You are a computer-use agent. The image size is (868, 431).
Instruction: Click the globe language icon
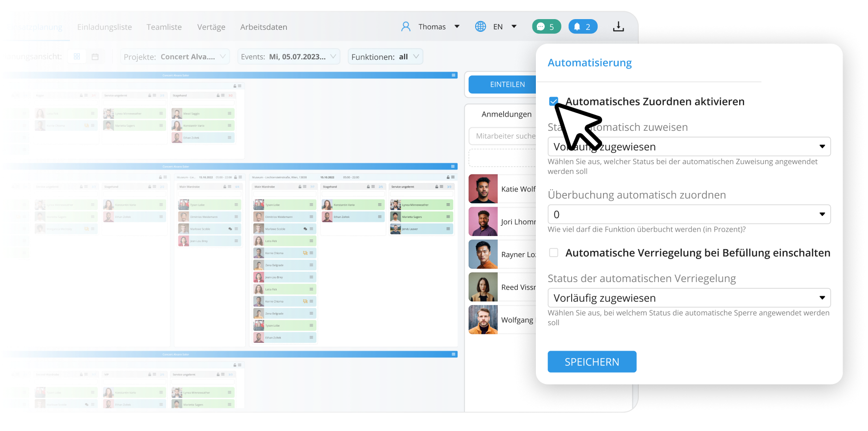[x=481, y=26]
